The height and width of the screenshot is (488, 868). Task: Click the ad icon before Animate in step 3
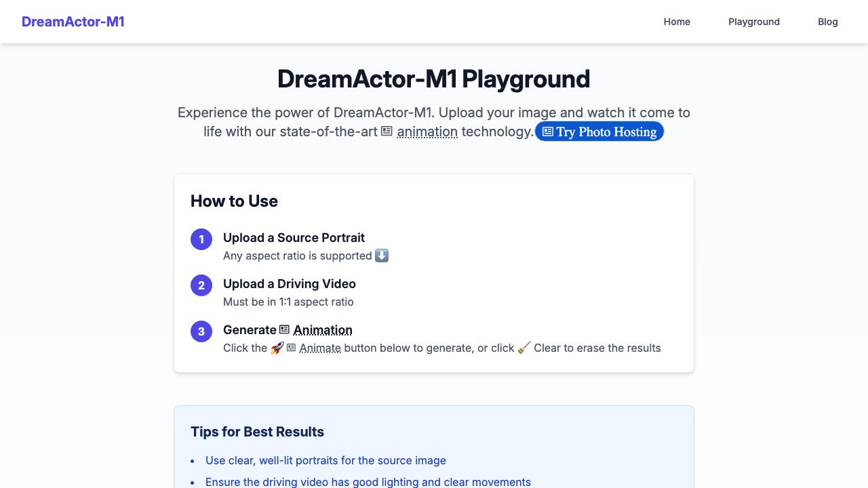click(x=292, y=348)
